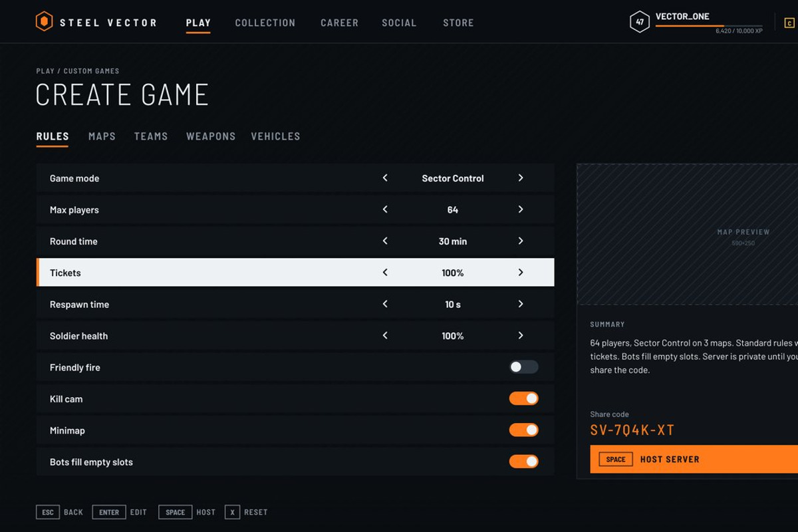
Task: Click the 10 s Respawn time value
Action: 453,305
